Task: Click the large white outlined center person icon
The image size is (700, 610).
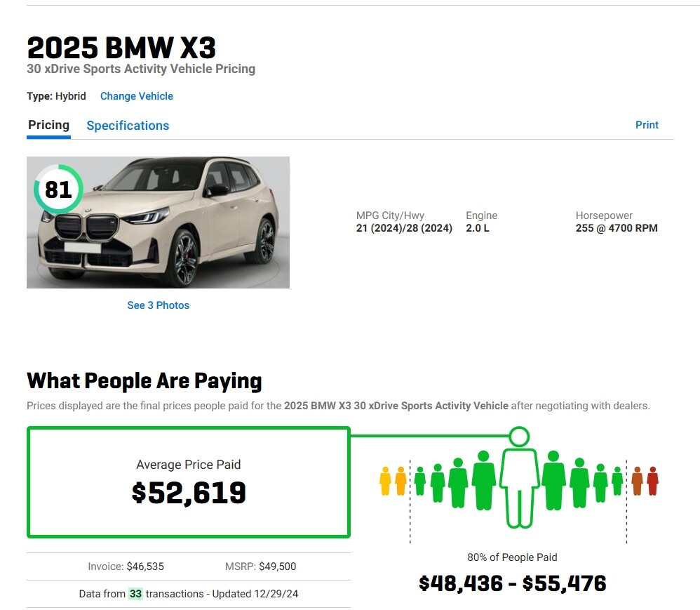Action: point(518,484)
